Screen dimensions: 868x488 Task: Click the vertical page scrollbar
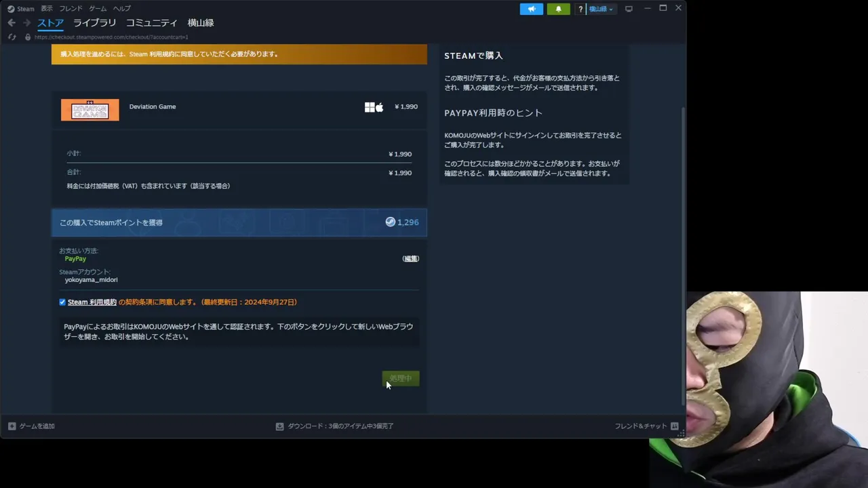point(683,256)
